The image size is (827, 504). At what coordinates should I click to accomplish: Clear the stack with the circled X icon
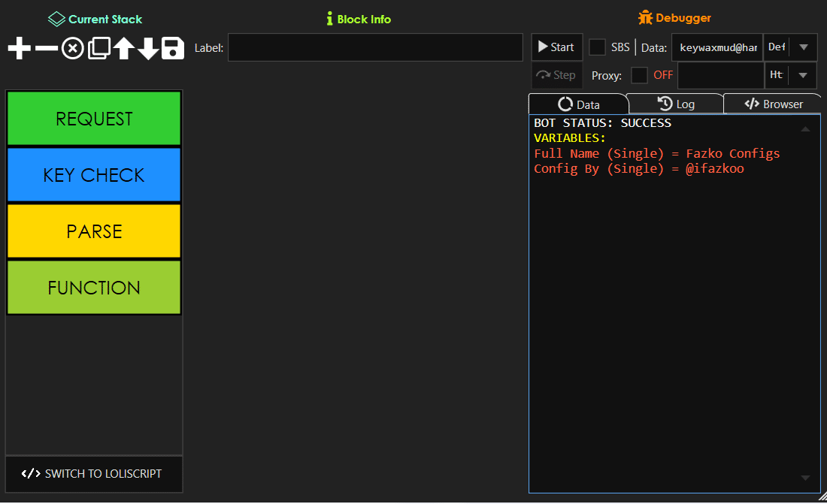coord(72,47)
